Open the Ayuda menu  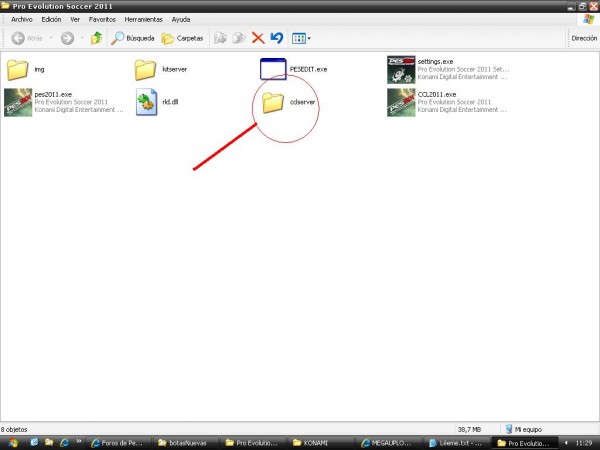(181, 19)
